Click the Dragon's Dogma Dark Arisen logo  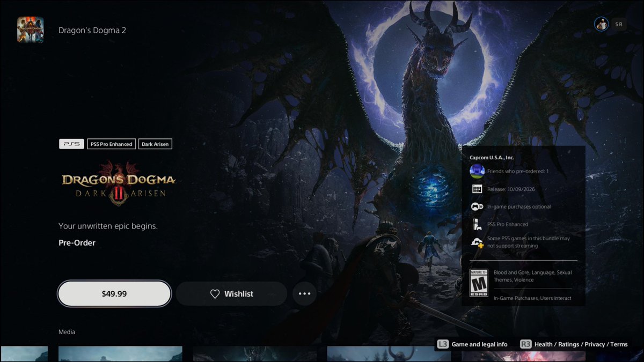click(118, 182)
